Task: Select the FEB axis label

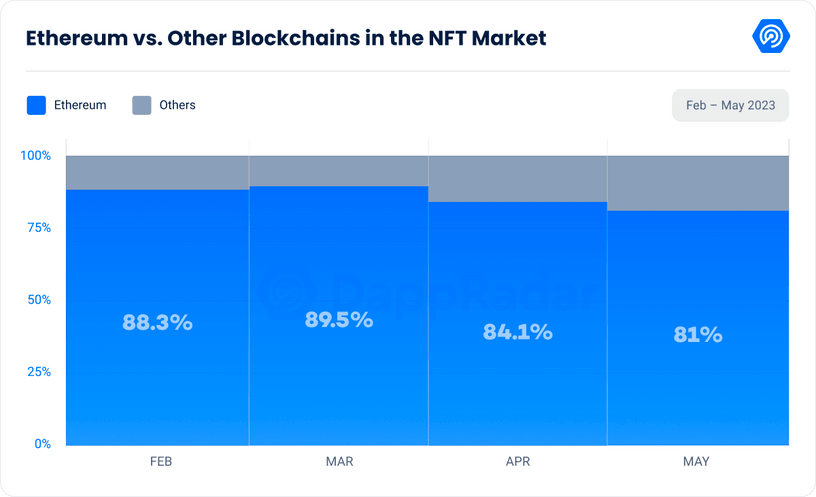Action: (x=159, y=462)
